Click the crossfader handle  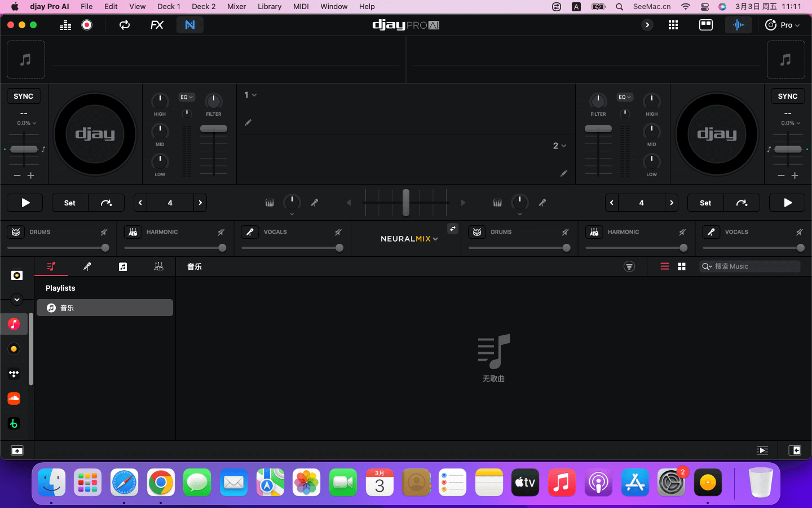tap(406, 203)
